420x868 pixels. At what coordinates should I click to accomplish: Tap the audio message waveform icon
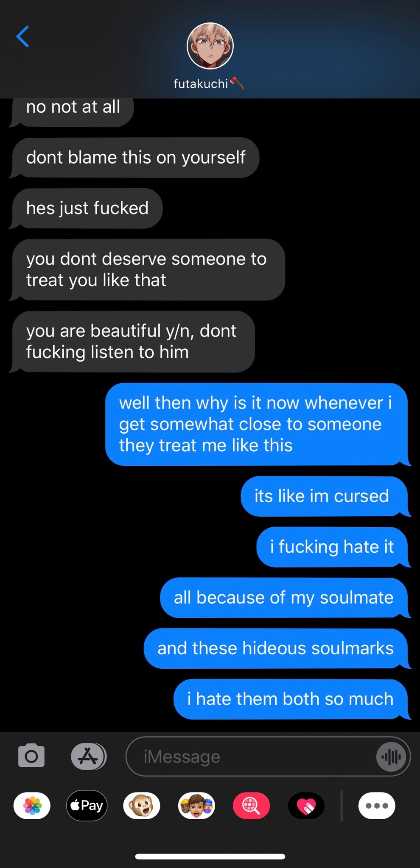(x=391, y=757)
